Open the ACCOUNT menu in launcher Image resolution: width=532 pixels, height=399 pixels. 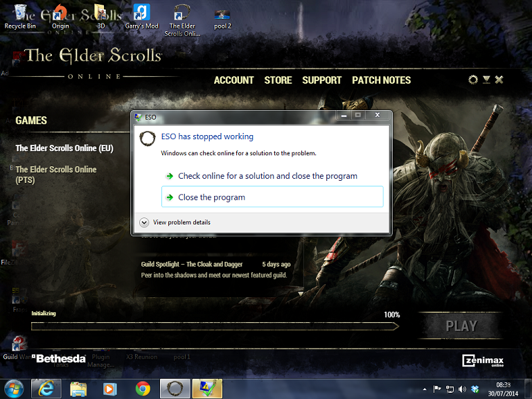click(233, 80)
